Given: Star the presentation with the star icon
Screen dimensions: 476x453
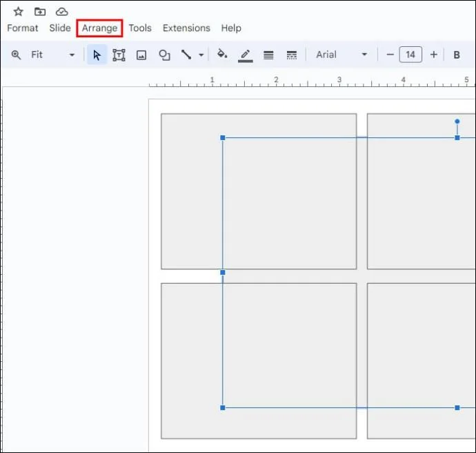Looking at the screenshot, I should [x=18, y=12].
